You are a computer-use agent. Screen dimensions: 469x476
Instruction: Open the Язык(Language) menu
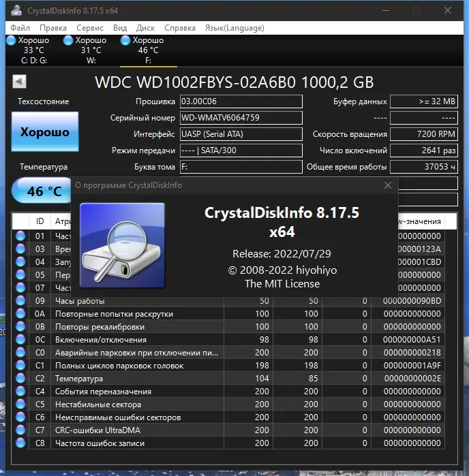coord(234,28)
